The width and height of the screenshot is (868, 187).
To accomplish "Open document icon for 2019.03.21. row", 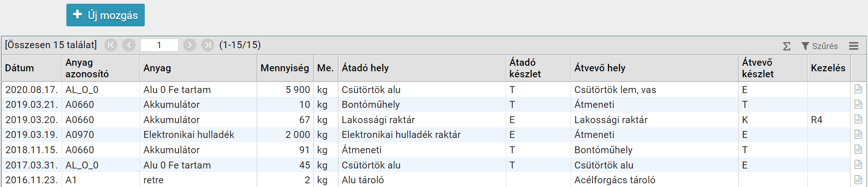I will [858, 105].
